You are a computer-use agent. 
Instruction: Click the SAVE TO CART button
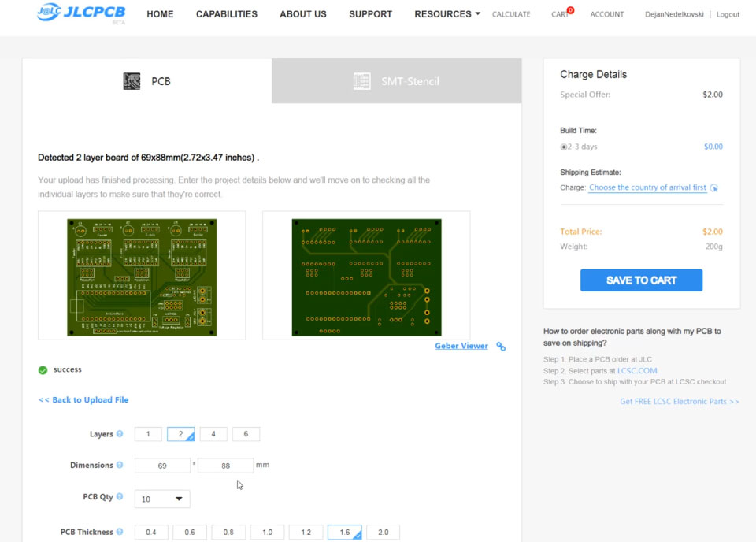pos(641,280)
